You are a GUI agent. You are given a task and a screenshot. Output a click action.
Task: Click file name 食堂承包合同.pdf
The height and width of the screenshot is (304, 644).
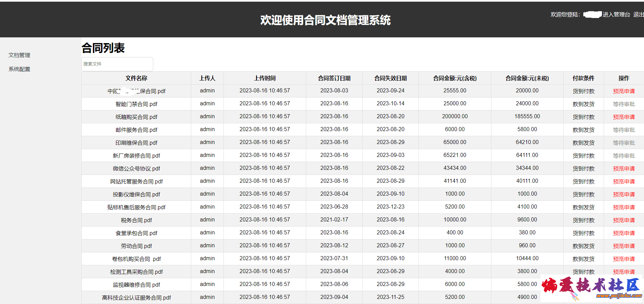coord(136,233)
